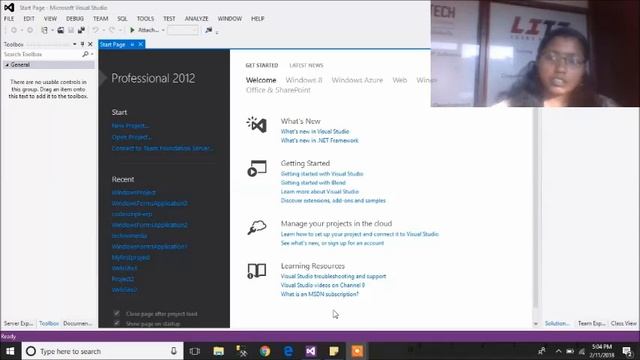Show hidden system tray icons
Viewport: 640px width, 360px height.
point(558,351)
